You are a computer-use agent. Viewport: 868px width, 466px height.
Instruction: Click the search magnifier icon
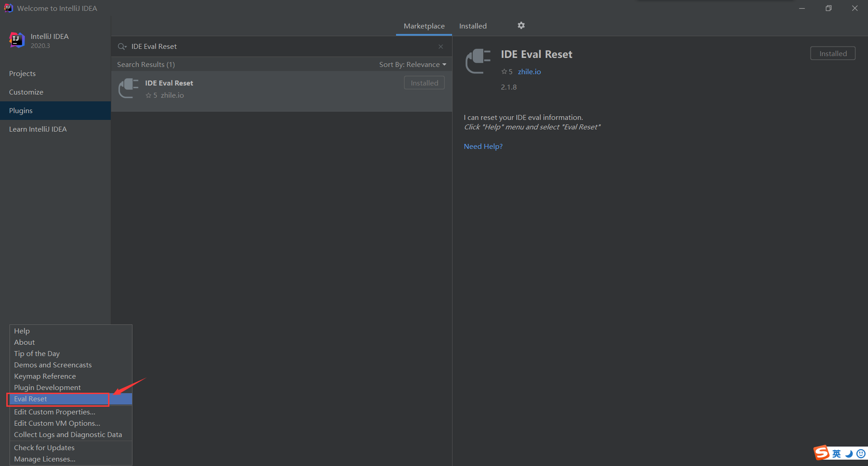[x=122, y=47]
